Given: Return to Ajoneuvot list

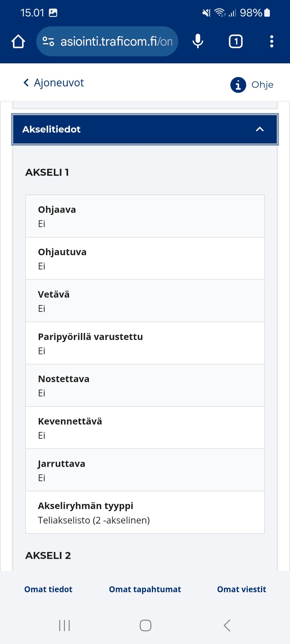Looking at the screenshot, I should pyautogui.click(x=53, y=82).
